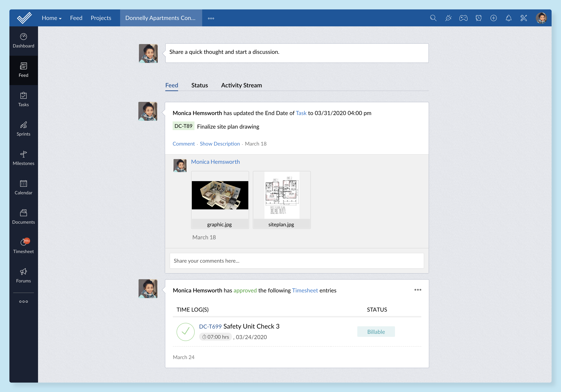The height and width of the screenshot is (392, 561).
Task: Click the plus quick-add icon
Action: [x=493, y=18]
